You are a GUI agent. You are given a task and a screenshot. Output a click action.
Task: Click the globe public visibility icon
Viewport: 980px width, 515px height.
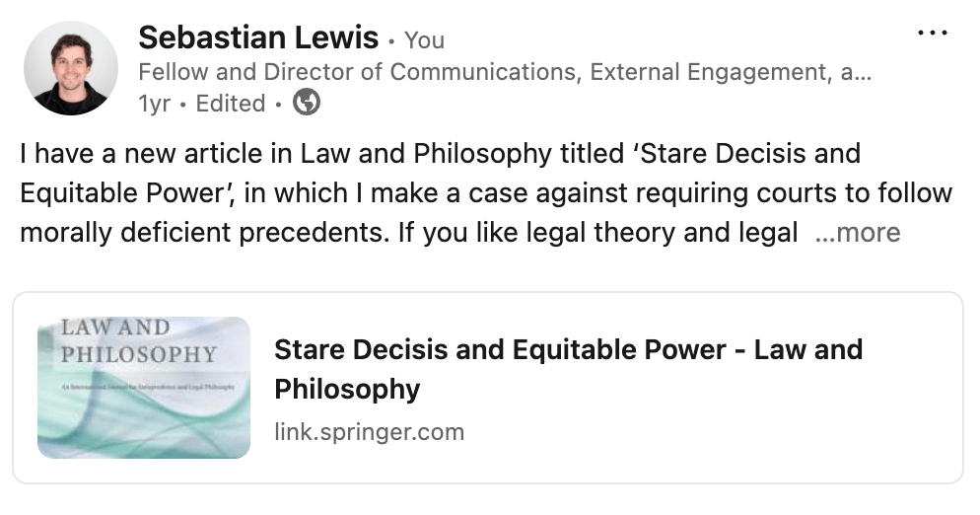pyautogui.click(x=307, y=103)
